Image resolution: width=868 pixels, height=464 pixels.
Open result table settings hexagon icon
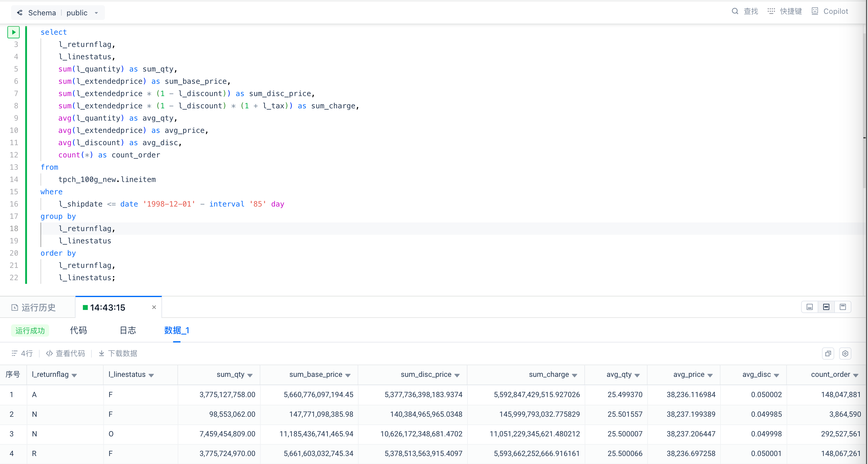845,354
